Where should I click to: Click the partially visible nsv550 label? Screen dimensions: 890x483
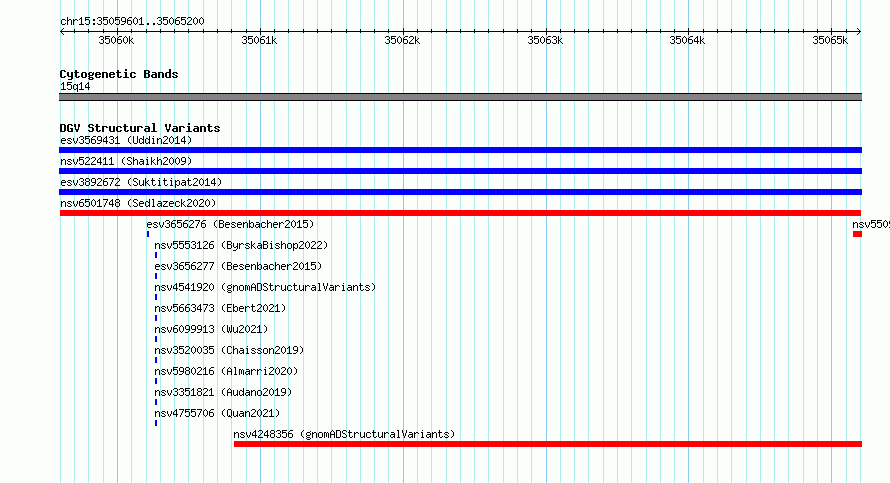pyautogui.click(x=871, y=224)
